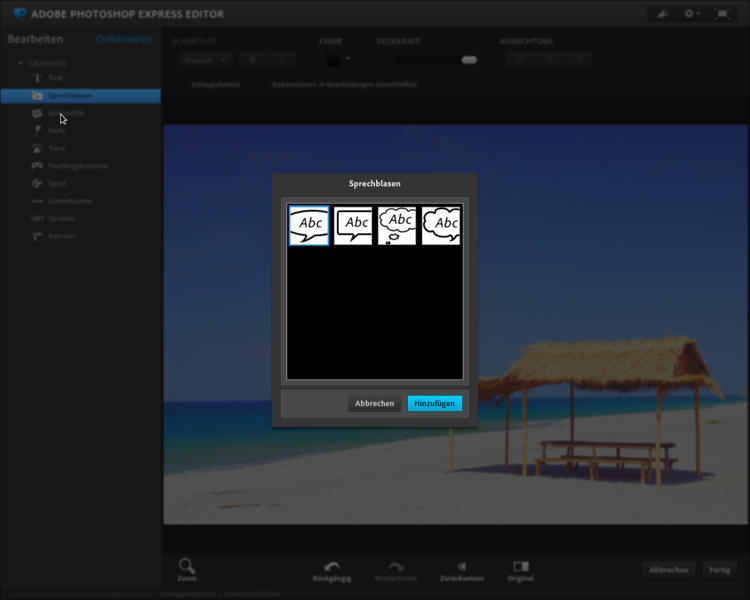Open the Sprüche graphics category
The width and height of the screenshot is (750, 600).
point(54,219)
